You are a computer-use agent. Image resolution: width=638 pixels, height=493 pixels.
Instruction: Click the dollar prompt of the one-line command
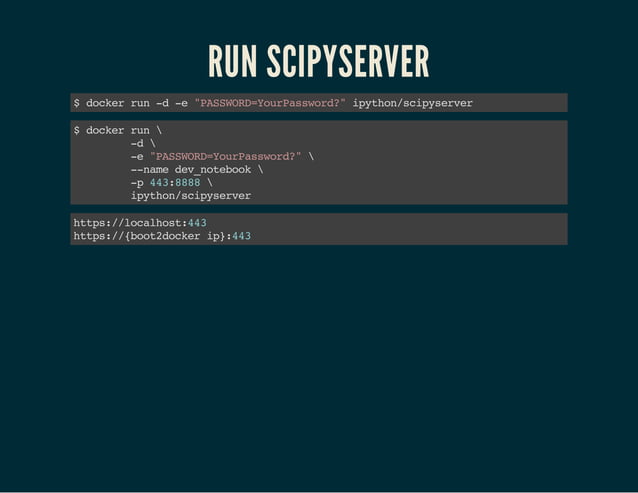(77, 103)
